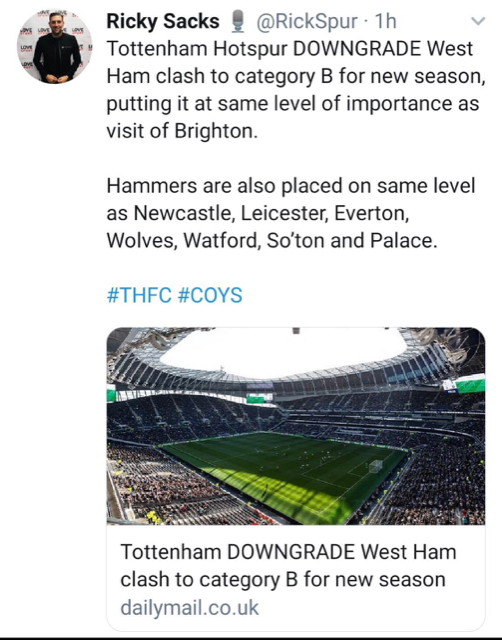Click the stadium roof opening in the photo

point(282,353)
